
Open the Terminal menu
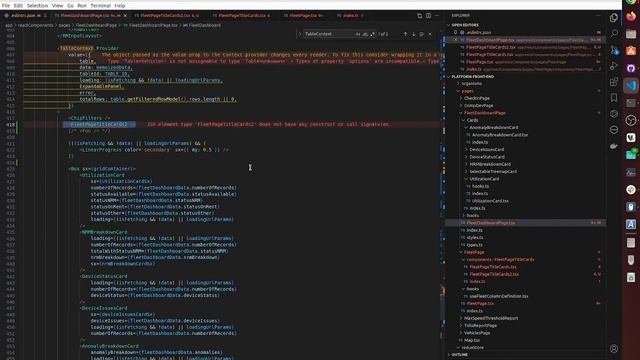click(100, 6)
